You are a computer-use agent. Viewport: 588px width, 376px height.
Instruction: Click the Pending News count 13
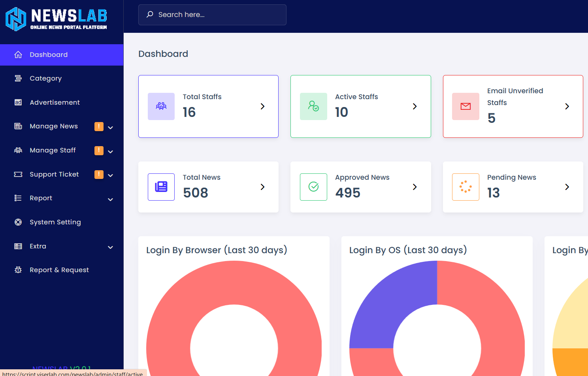pos(494,193)
